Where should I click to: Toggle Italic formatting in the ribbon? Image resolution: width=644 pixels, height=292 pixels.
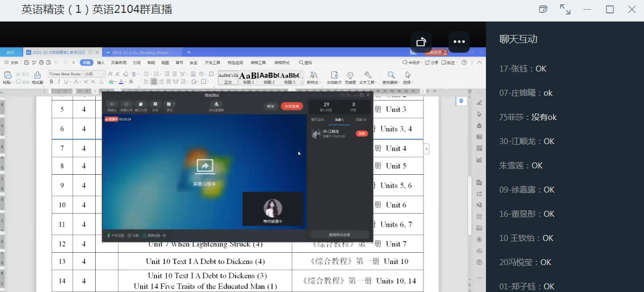coord(58,82)
